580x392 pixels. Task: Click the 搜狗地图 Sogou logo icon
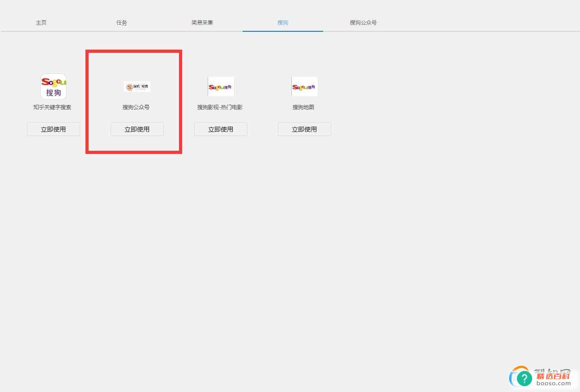[x=304, y=86]
